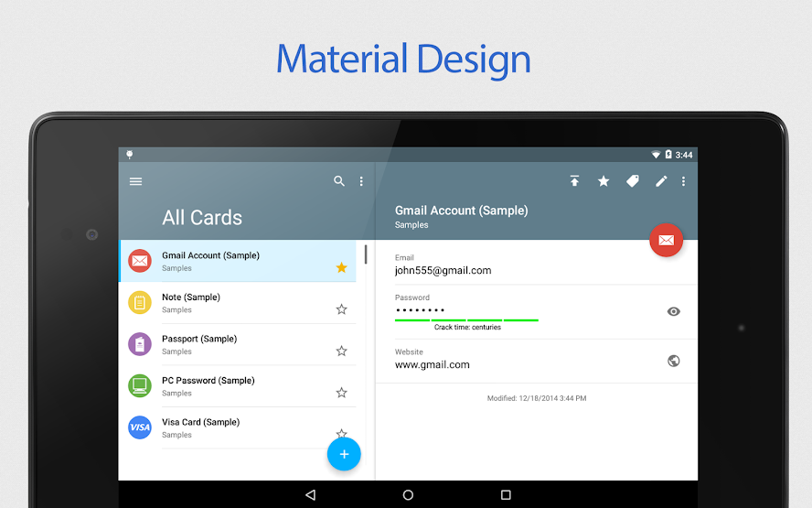Tap the Android recent apps button
The height and width of the screenshot is (508, 812).
[506, 495]
